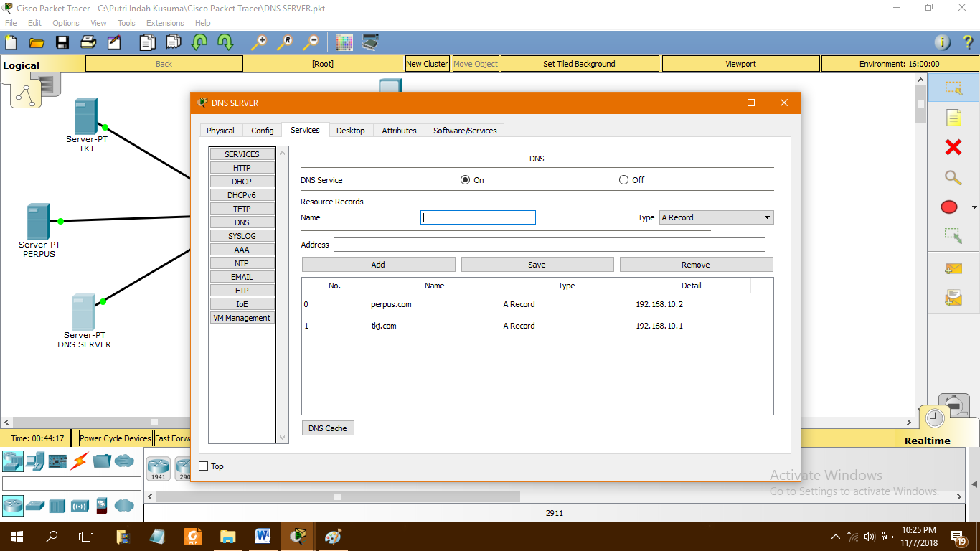This screenshot has height=551, width=980.
Task: Pick the 1941 router device
Action: (x=159, y=468)
